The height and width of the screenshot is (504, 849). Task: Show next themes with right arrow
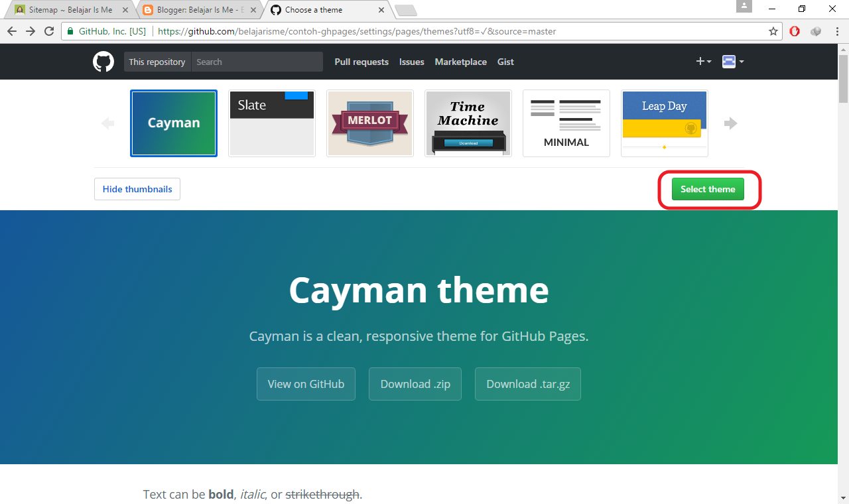(x=731, y=123)
